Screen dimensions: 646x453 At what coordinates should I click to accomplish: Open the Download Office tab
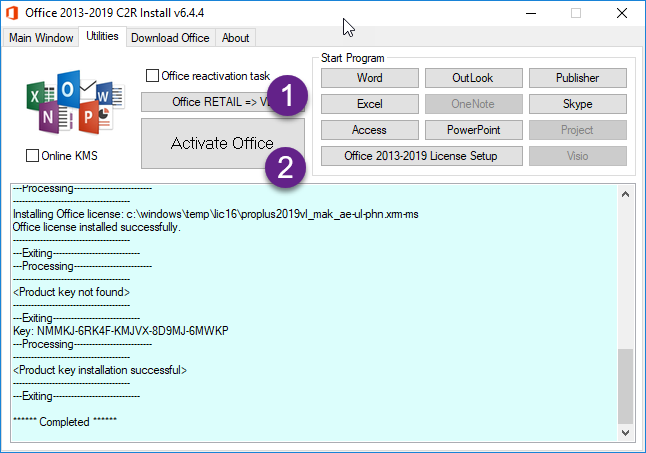(x=170, y=38)
